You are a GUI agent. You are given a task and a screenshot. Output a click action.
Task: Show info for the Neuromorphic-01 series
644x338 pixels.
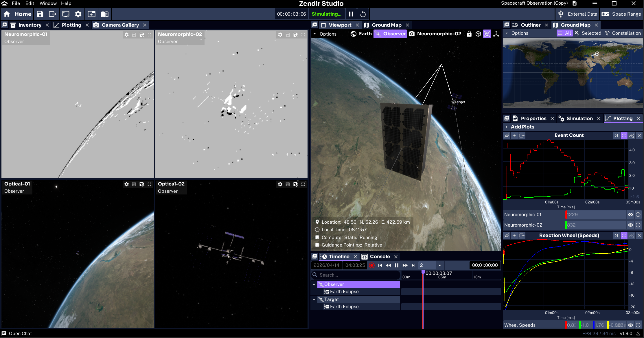[x=638, y=215]
